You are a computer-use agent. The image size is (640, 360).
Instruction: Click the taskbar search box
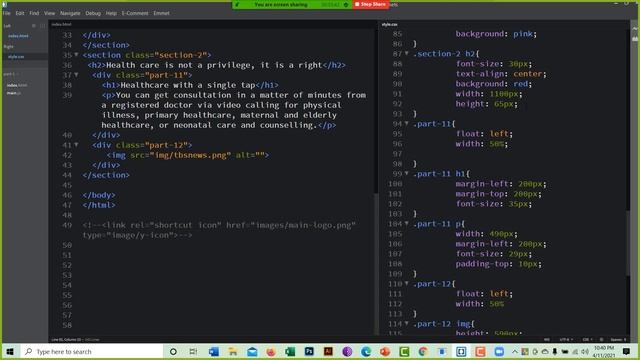[92, 351]
